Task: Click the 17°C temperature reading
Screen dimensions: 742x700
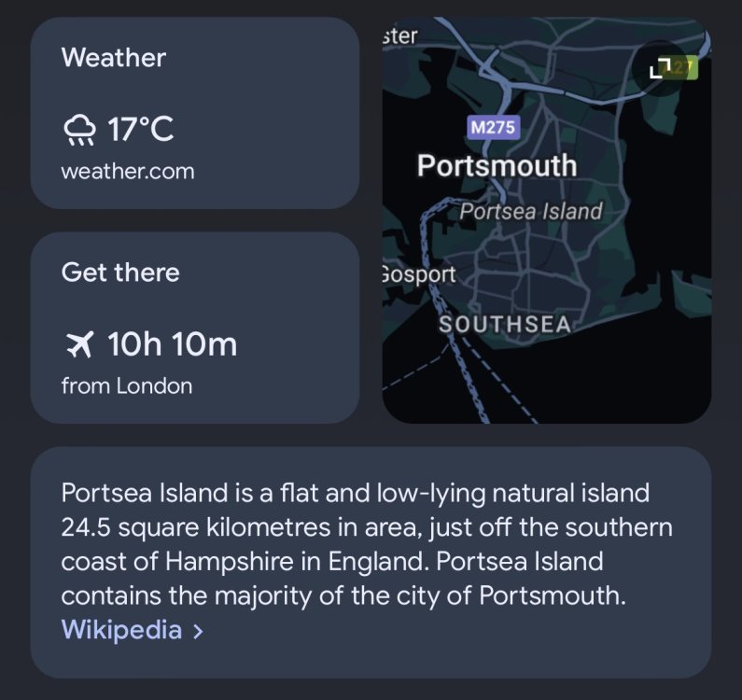Action: point(141,129)
